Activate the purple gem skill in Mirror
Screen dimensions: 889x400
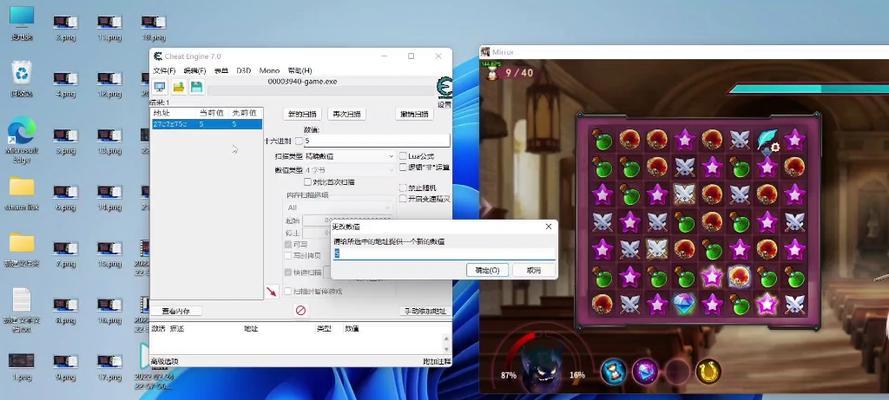645,372
